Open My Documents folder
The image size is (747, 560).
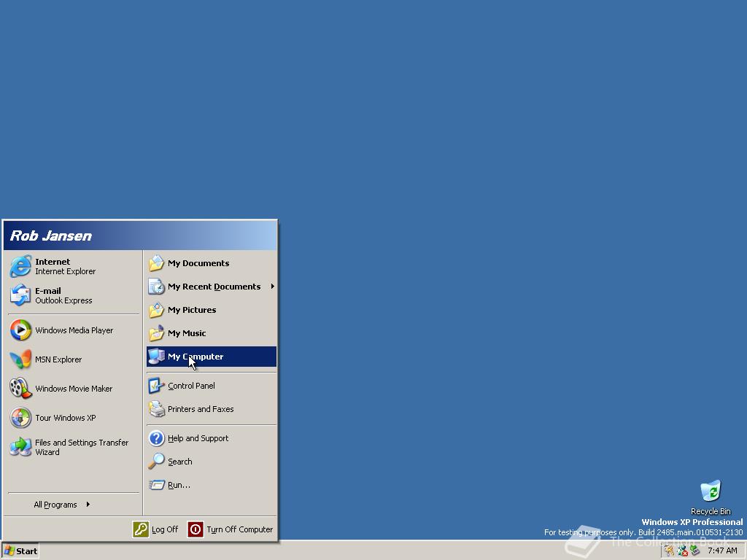click(x=211, y=263)
